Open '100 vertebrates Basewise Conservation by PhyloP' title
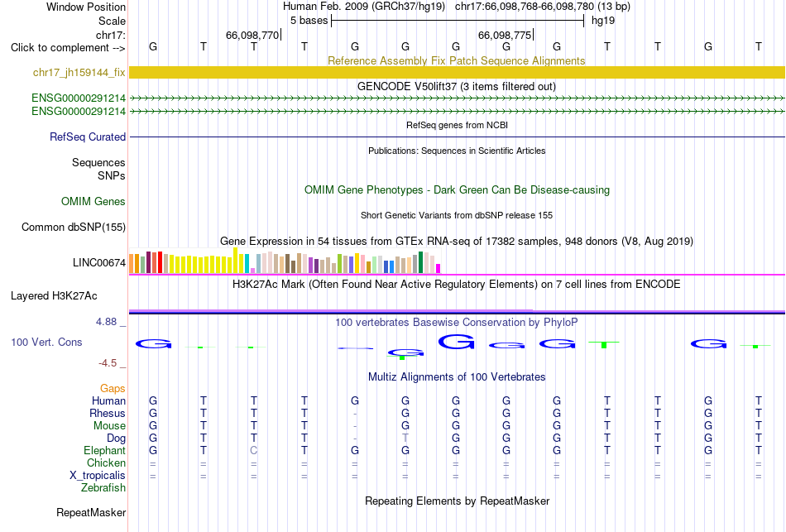The image size is (786, 532). click(457, 323)
